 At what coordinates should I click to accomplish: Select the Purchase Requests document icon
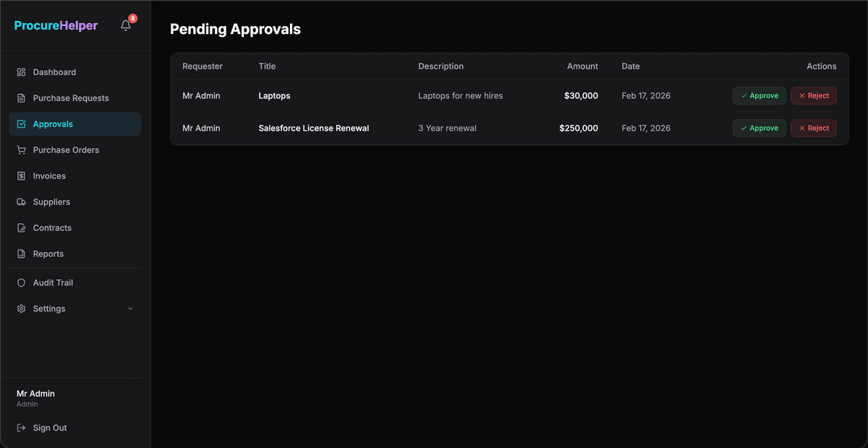point(22,98)
